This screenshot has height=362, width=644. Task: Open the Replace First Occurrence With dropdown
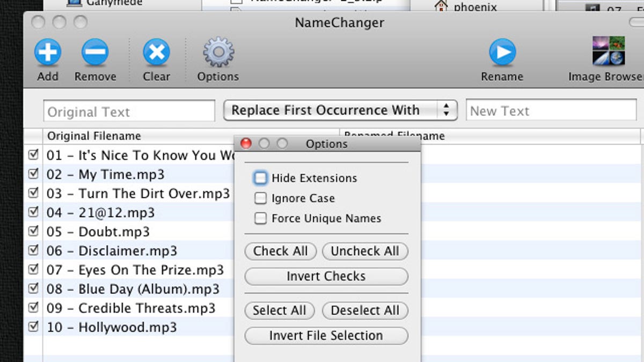(340, 110)
